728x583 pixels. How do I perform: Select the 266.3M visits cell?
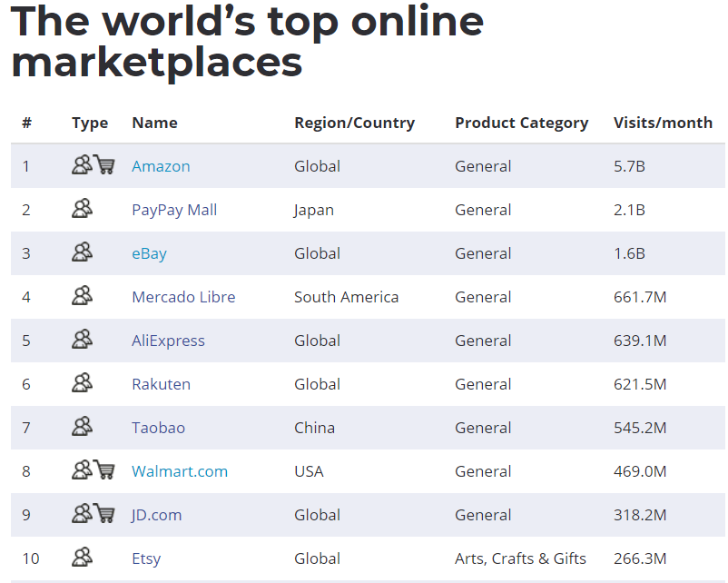640,558
